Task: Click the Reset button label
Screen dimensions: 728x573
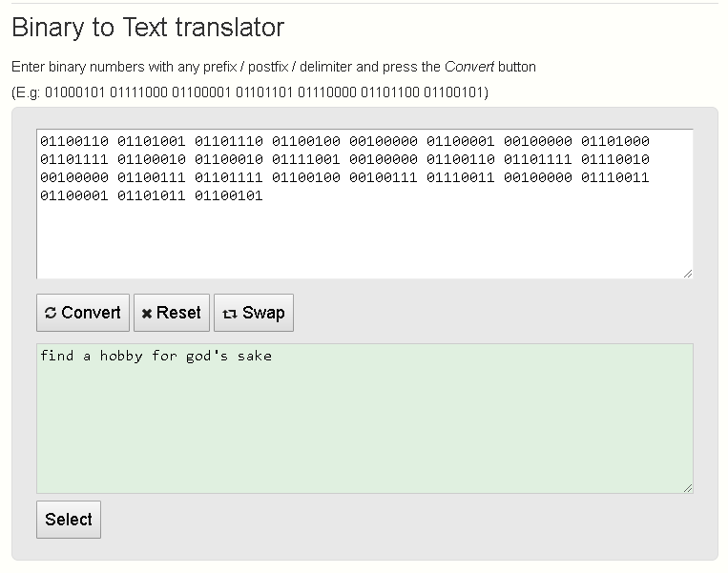Action: pyautogui.click(x=178, y=313)
